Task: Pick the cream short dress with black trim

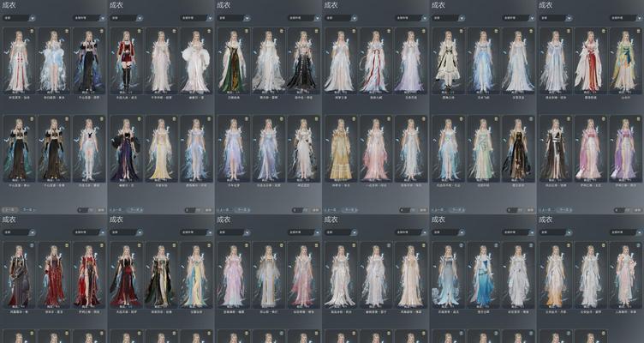Action: pos(448,61)
